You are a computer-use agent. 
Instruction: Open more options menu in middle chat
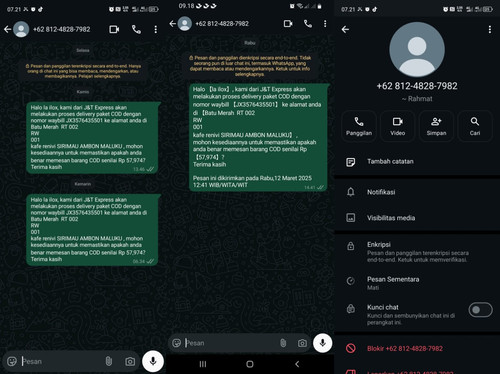click(x=325, y=24)
